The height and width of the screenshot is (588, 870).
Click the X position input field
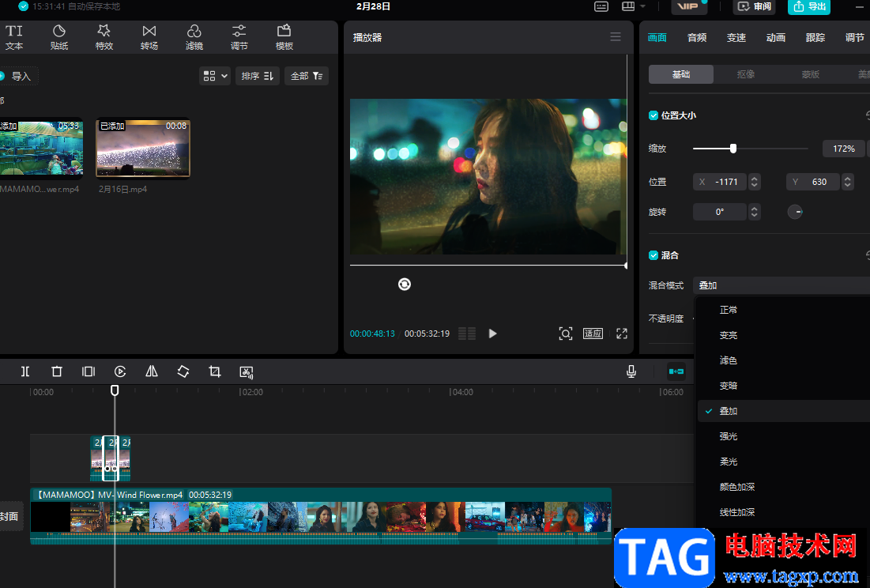pos(720,182)
